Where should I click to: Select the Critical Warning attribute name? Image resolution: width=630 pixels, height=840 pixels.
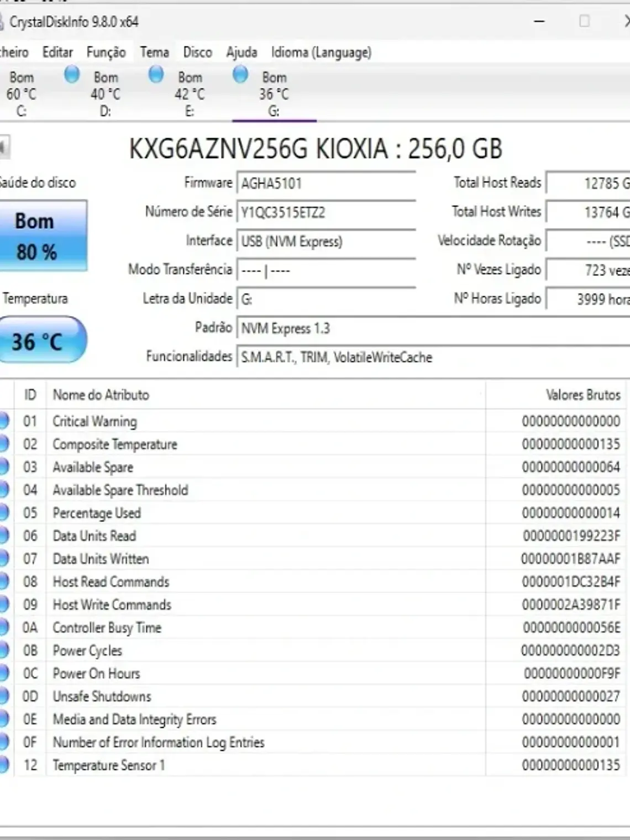point(95,422)
